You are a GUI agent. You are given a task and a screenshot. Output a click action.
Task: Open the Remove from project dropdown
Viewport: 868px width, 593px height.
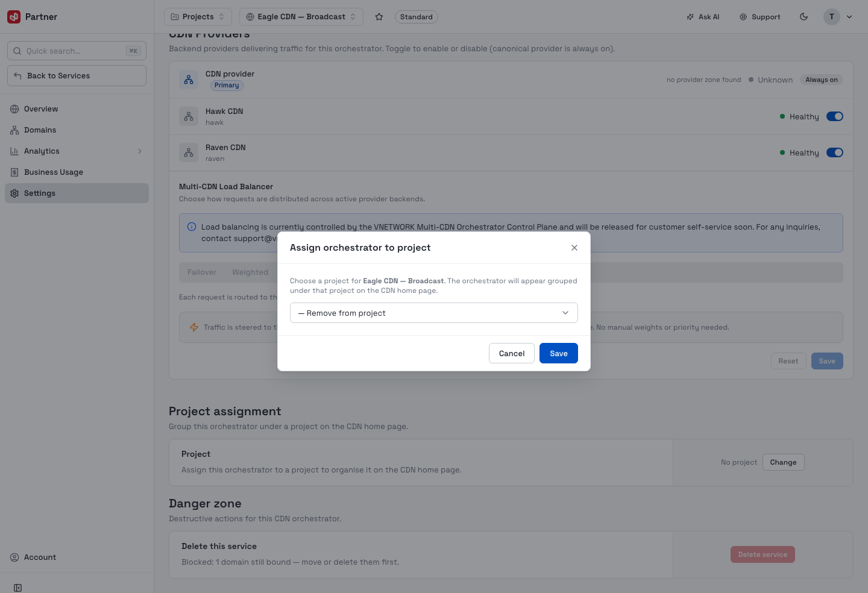click(x=434, y=313)
